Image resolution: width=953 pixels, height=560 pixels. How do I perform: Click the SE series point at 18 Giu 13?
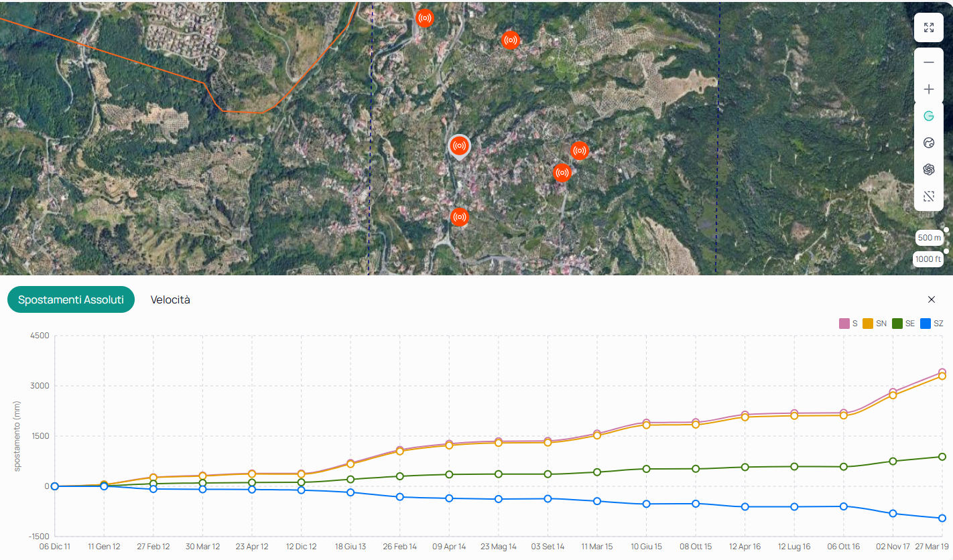coord(351,479)
